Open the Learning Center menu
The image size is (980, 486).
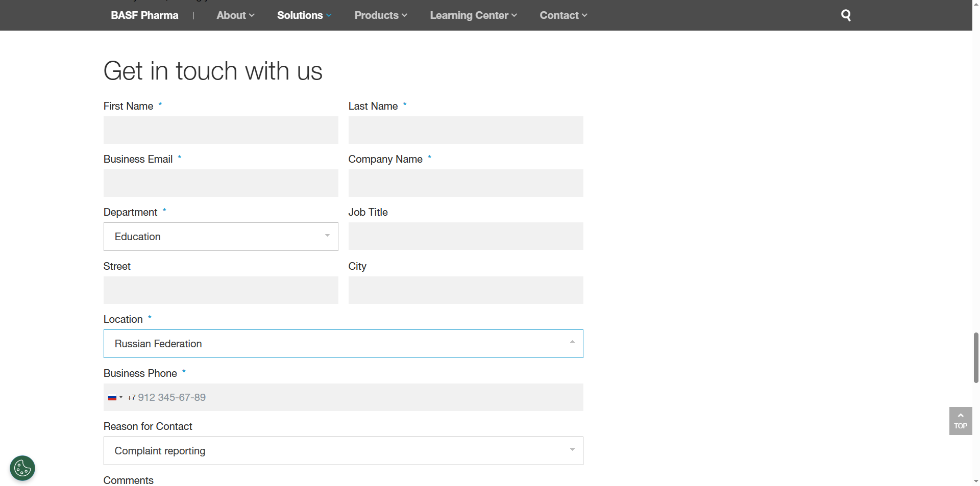[x=473, y=15]
